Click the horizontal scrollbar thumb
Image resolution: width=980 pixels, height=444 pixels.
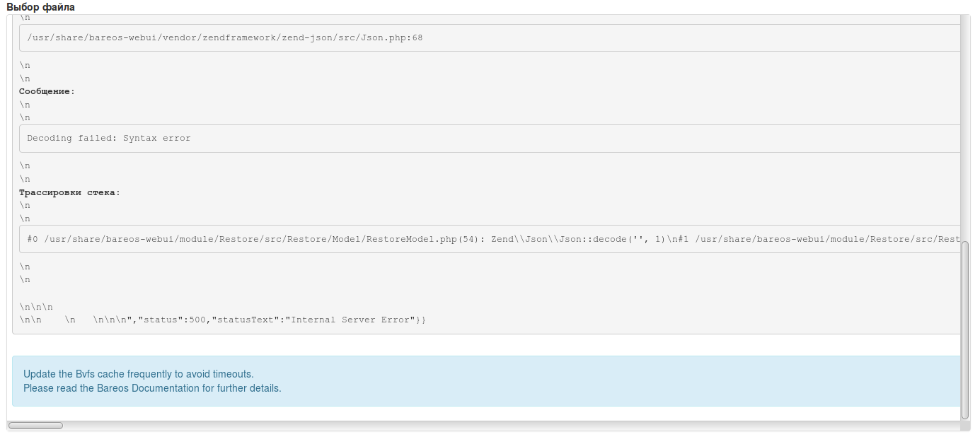click(35, 426)
